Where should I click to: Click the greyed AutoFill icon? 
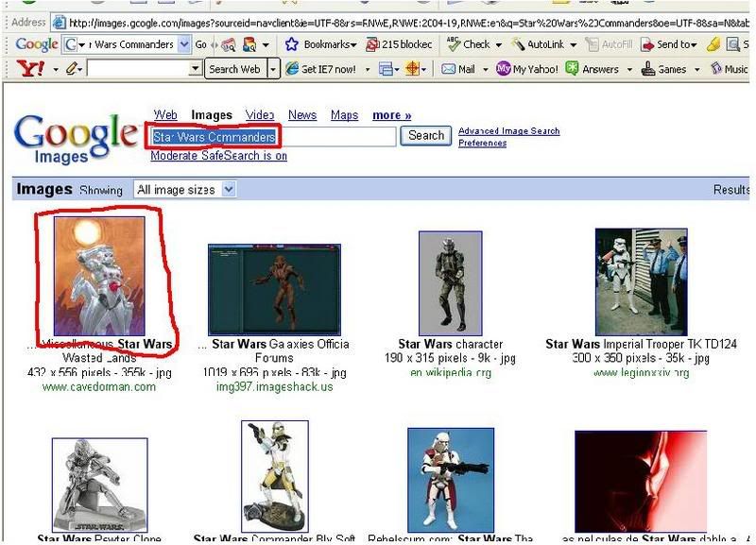(592, 44)
